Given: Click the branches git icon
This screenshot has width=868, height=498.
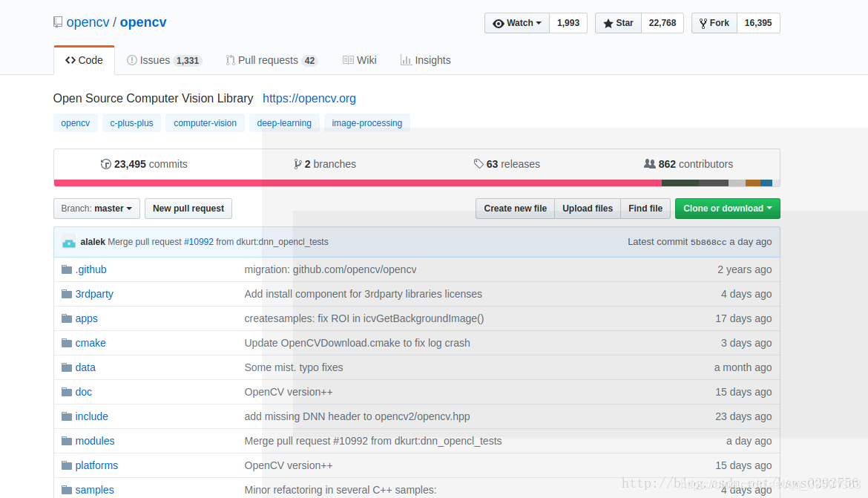Looking at the screenshot, I should [x=297, y=164].
